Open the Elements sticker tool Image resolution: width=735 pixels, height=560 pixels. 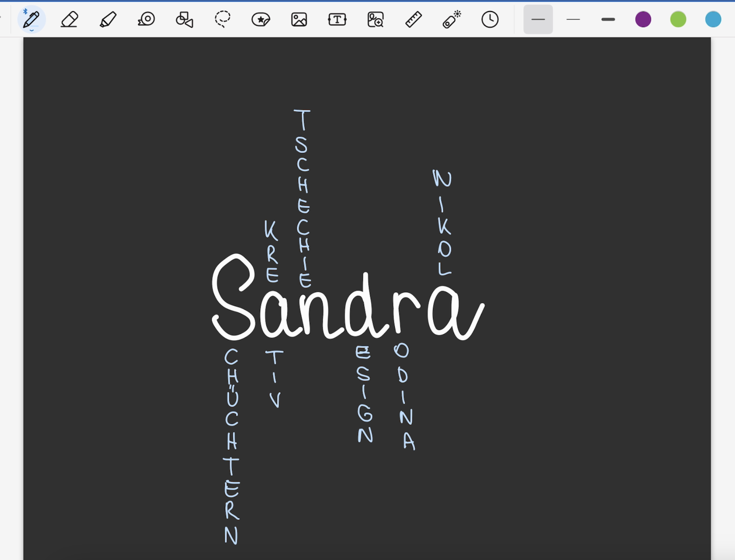(x=261, y=19)
